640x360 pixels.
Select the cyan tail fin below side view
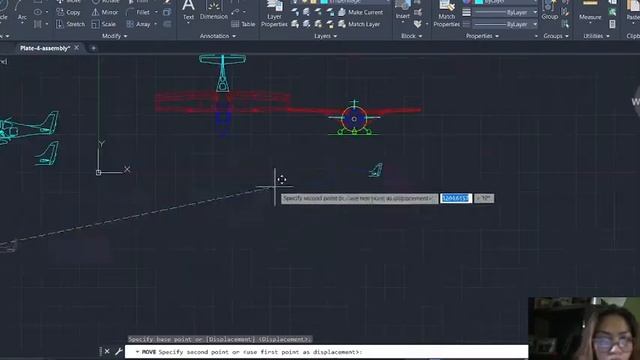(47, 153)
